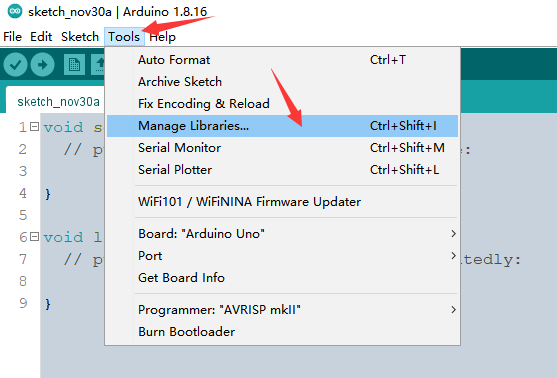Select Manage Libraries from Tools menu
Image resolution: width=557 pixels, height=378 pixels.
point(282,126)
